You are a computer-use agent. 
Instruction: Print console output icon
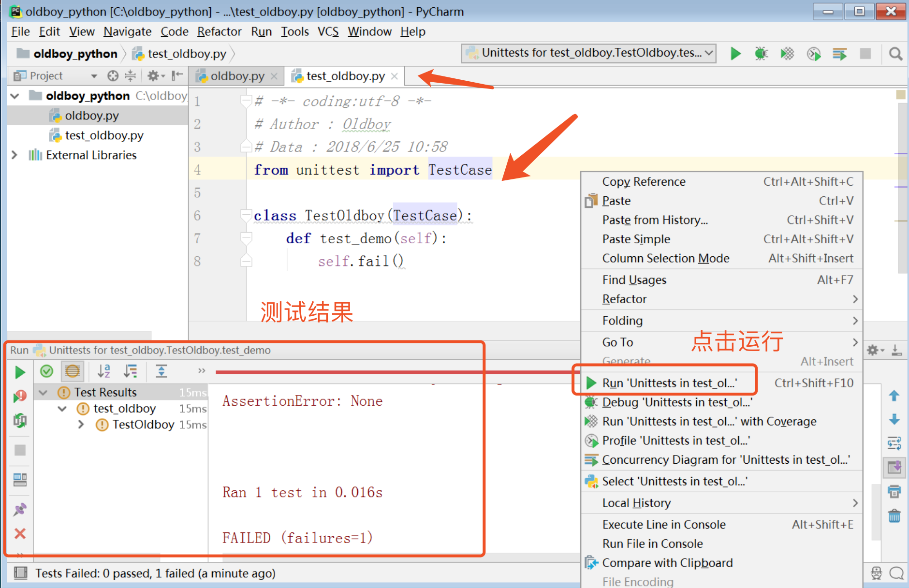(x=894, y=492)
